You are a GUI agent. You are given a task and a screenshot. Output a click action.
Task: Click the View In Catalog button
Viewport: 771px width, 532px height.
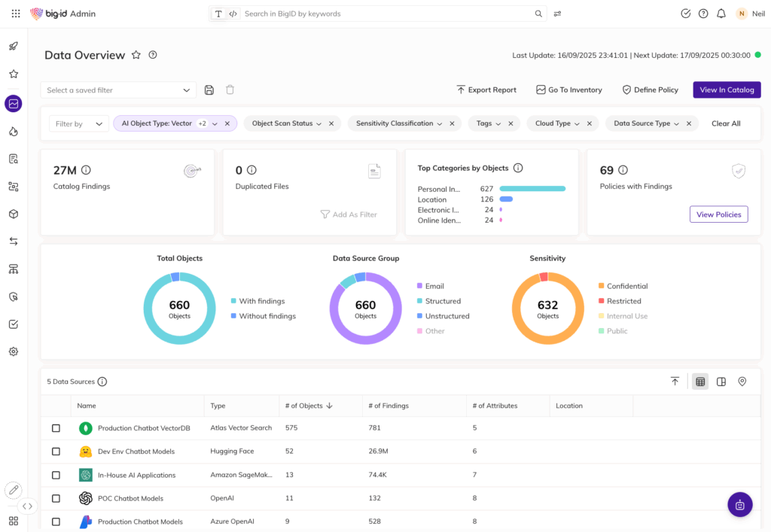(727, 90)
